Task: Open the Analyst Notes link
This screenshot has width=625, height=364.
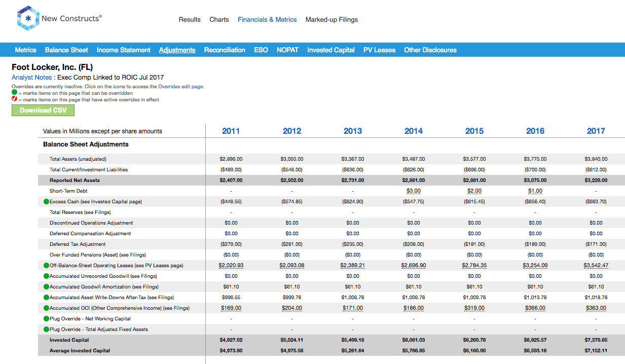Action: point(31,78)
